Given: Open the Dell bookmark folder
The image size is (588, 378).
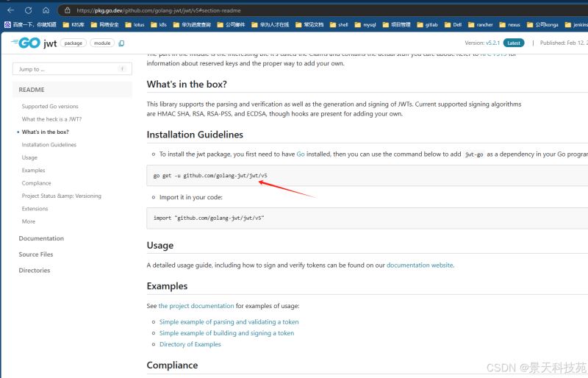Looking at the screenshot, I should click(x=453, y=25).
